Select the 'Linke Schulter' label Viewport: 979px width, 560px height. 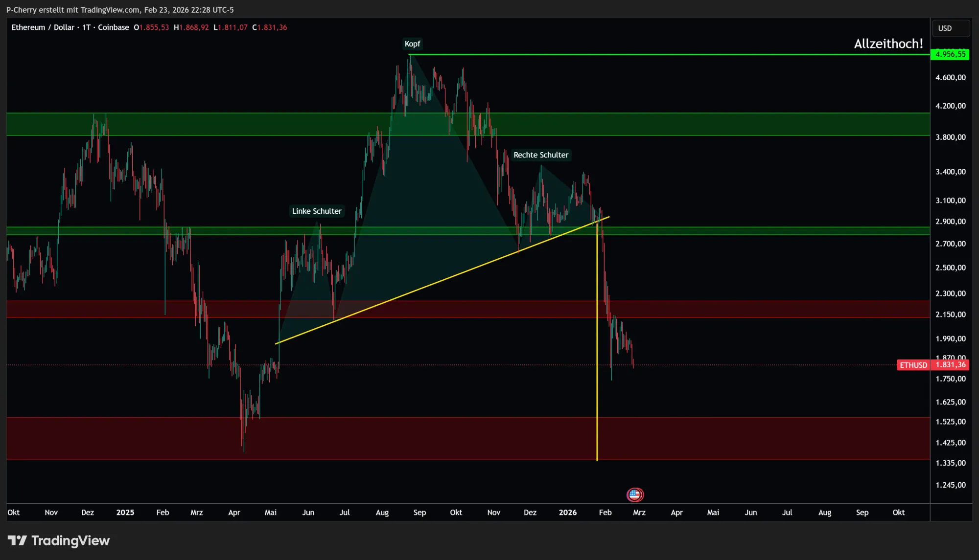317,211
